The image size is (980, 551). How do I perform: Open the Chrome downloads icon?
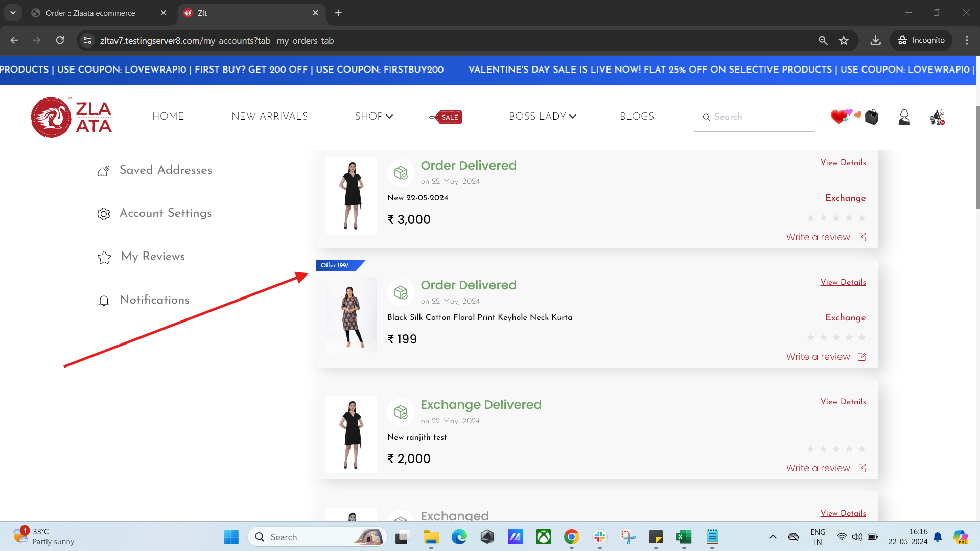(x=875, y=40)
